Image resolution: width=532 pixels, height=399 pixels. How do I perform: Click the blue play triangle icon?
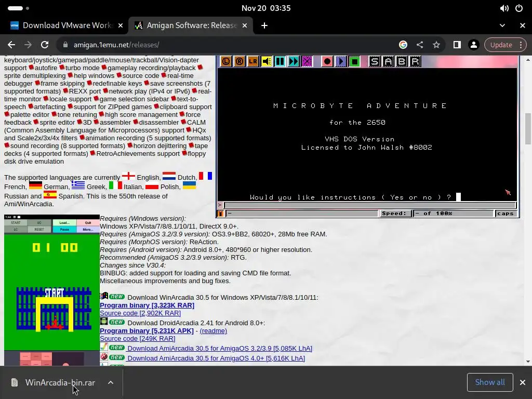pyautogui.click(x=341, y=61)
